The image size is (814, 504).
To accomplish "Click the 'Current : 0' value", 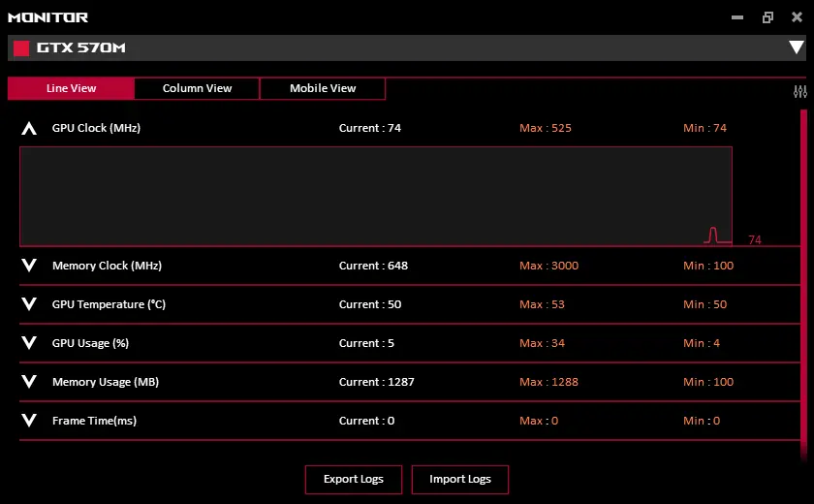I will click(x=366, y=421).
